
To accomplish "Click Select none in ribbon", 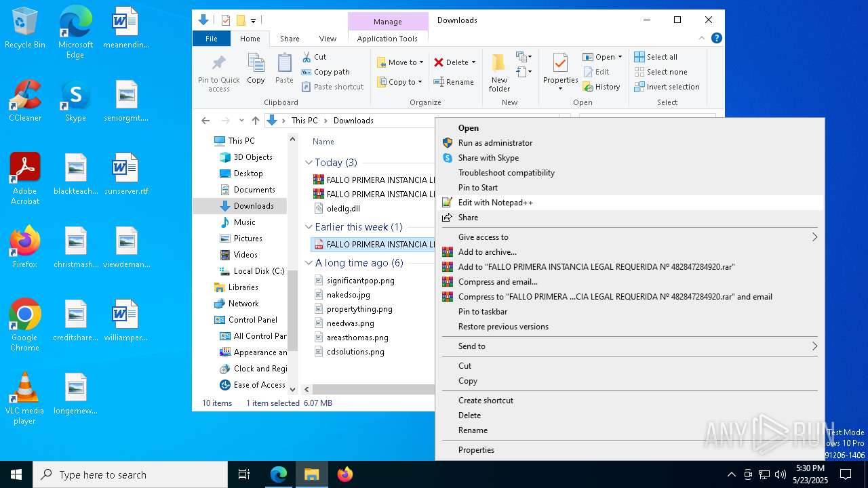I will (660, 72).
